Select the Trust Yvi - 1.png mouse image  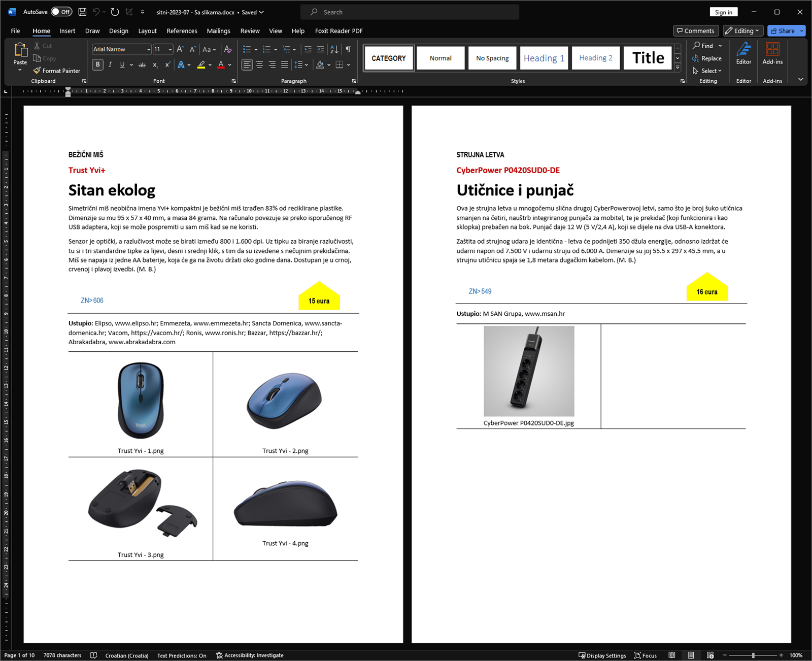pyautogui.click(x=141, y=400)
